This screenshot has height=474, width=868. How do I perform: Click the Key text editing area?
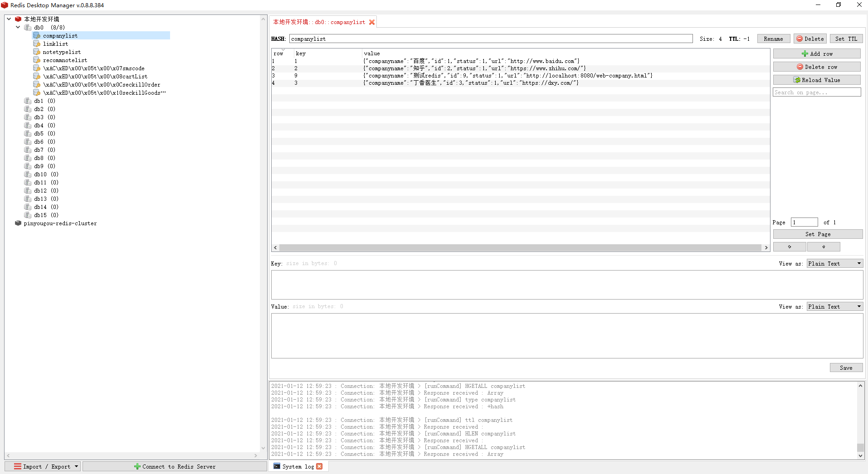(x=567, y=285)
